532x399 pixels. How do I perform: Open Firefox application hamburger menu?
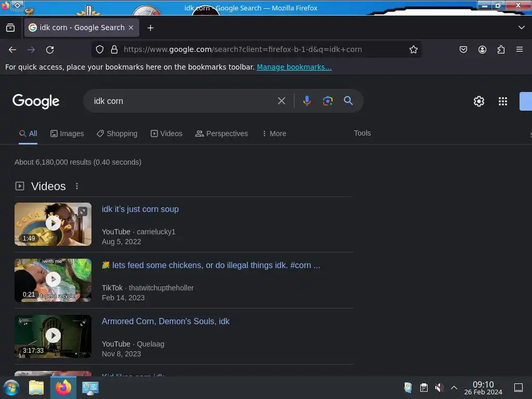(x=520, y=49)
